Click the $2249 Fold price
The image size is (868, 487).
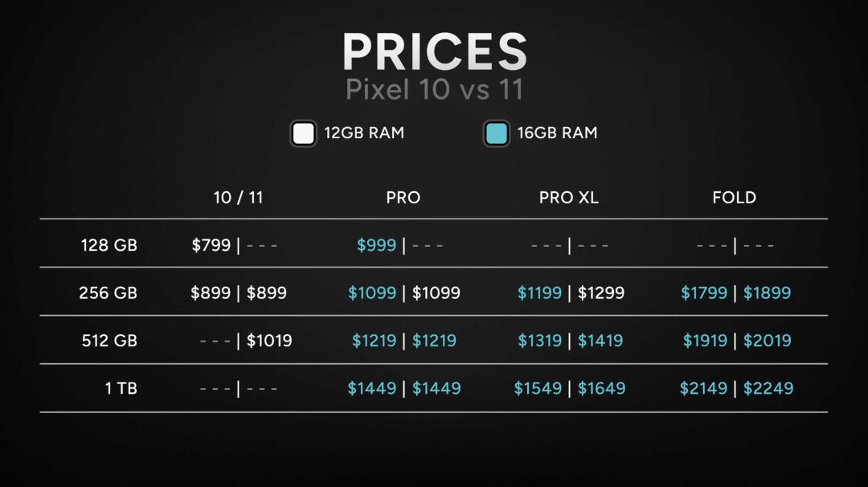[768, 388]
